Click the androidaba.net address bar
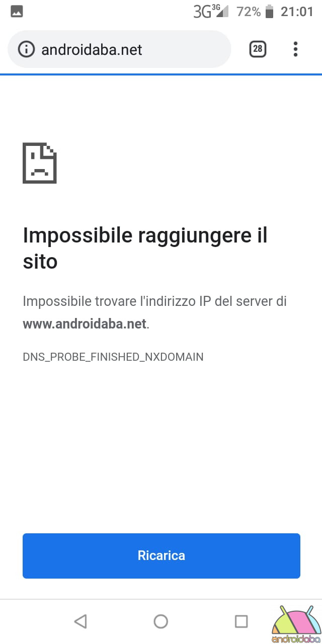Screen dimensions: 322x644 point(119,49)
